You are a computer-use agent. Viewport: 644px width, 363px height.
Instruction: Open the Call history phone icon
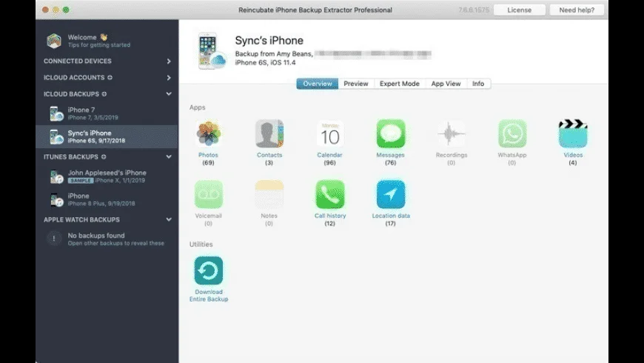click(330, 194)
